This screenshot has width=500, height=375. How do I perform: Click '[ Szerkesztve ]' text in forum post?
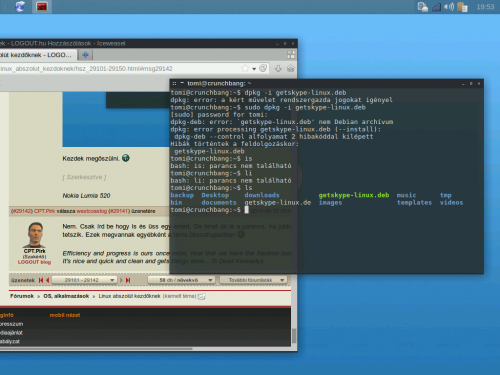coord(84,177)
